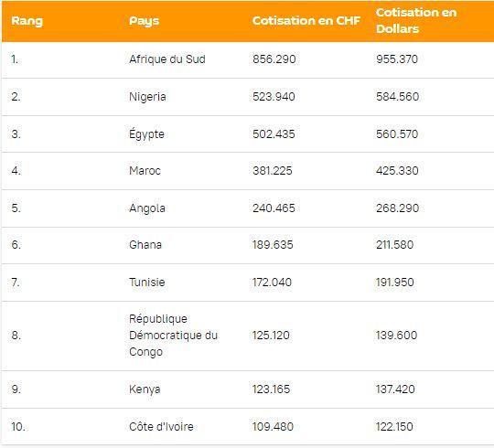The height and width of the screenshot is (448, 494).
Task: Select the Cotisation en CHF header
Action: click(306, 20)
